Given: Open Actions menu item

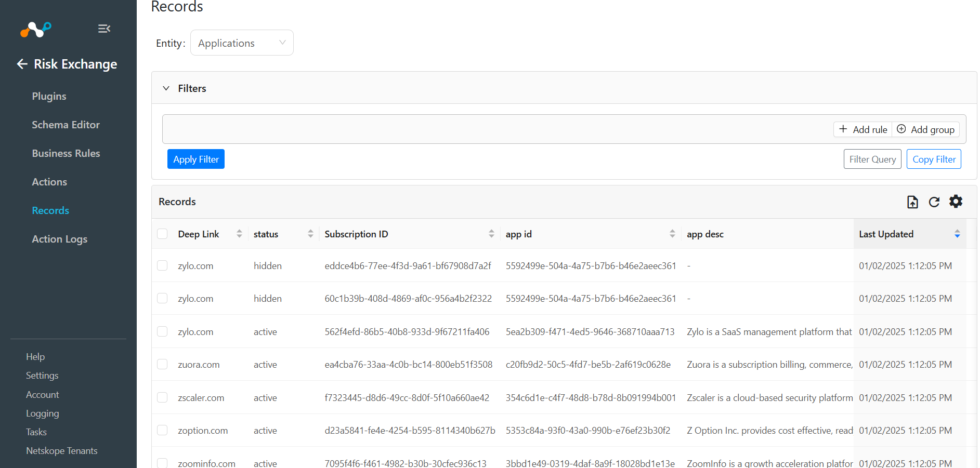Looking at the screenshot, I should [49, 182].
